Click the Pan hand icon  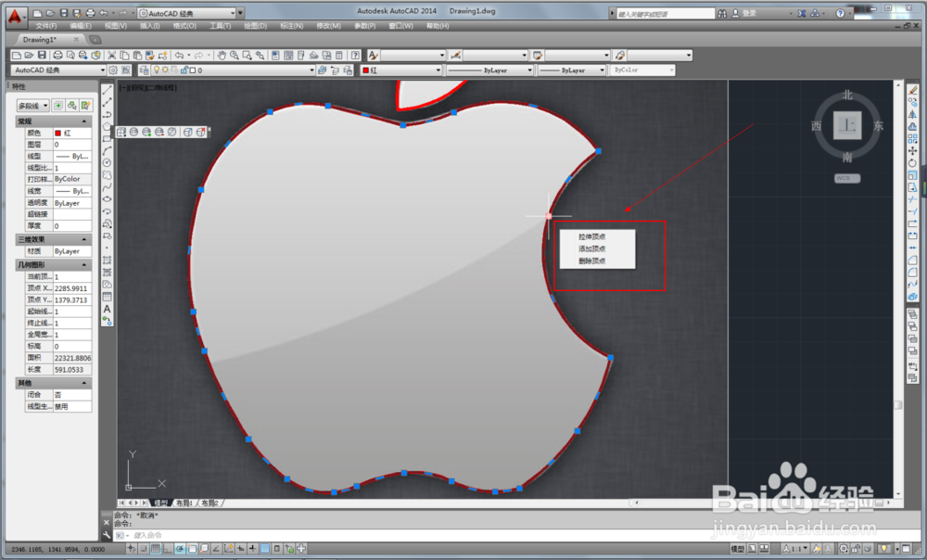222,55
